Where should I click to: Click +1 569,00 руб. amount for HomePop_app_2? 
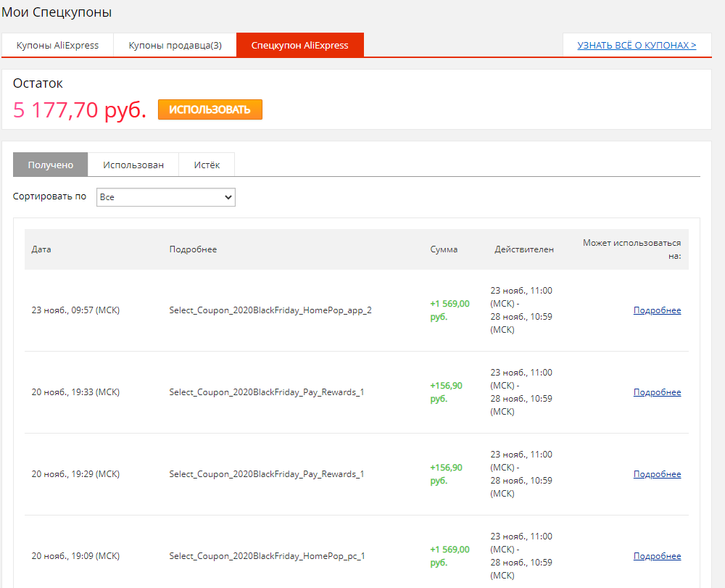click(x=449, y=310)
